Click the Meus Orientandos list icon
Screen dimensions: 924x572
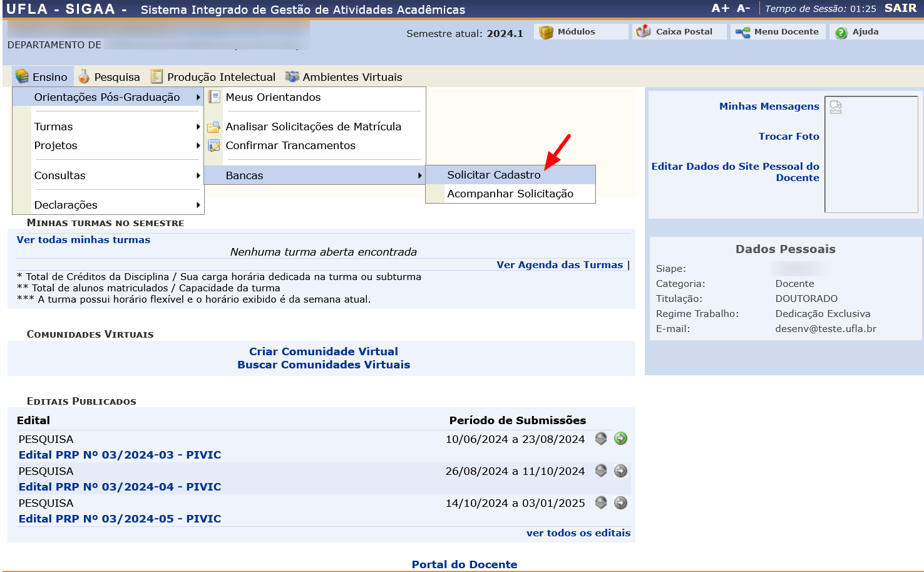click(214, 97)
